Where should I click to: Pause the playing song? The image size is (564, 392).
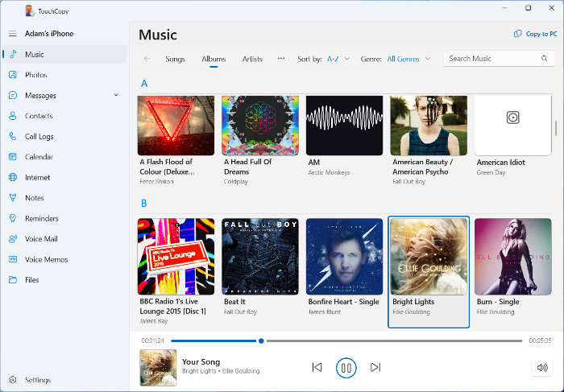click(346, 368)
